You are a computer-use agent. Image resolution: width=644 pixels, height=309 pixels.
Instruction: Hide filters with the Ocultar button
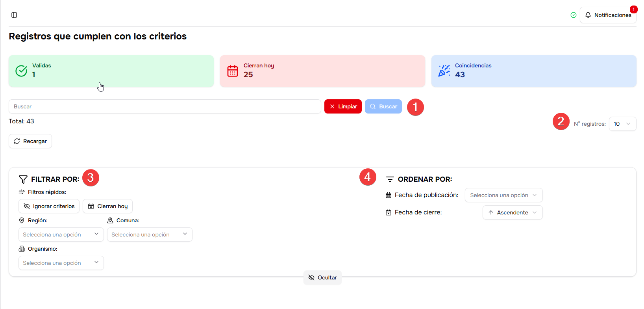[x=322, y=277]
